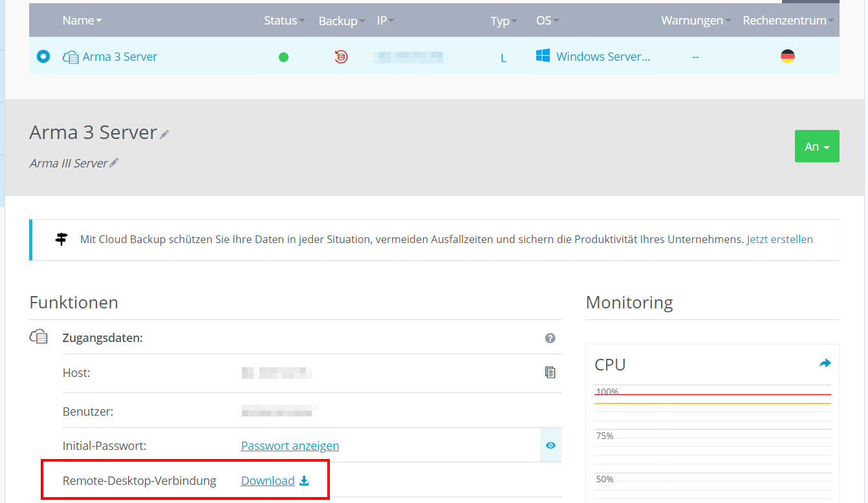868x503 pixels.
Task: Click the 100% label on CPU chart
Action: point(607,392)
